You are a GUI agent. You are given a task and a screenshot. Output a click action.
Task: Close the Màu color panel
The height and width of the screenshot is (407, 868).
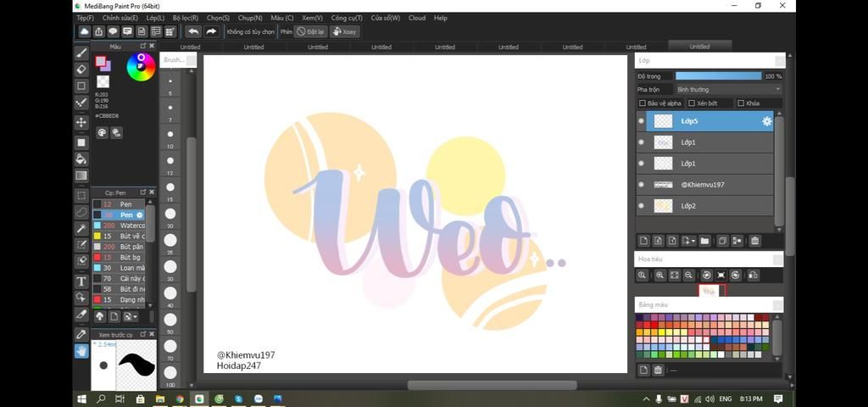[152, 46]
